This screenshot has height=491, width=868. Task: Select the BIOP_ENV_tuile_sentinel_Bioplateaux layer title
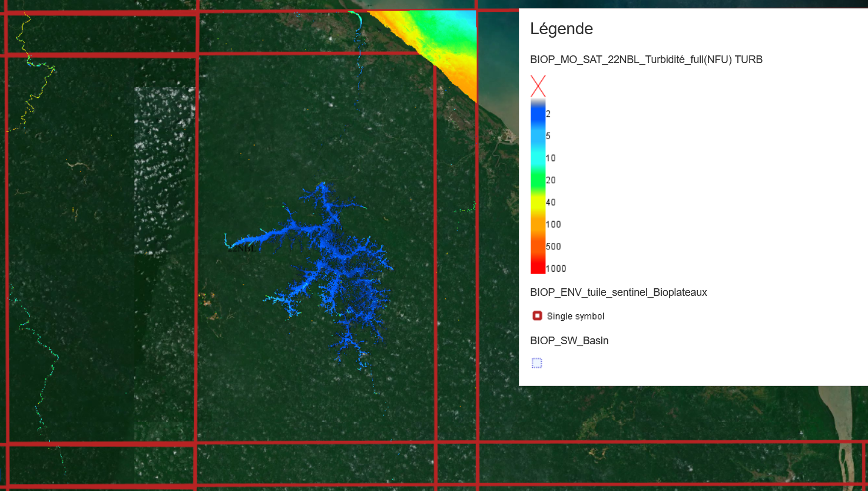pyautogui.click(x=618, y=292)
